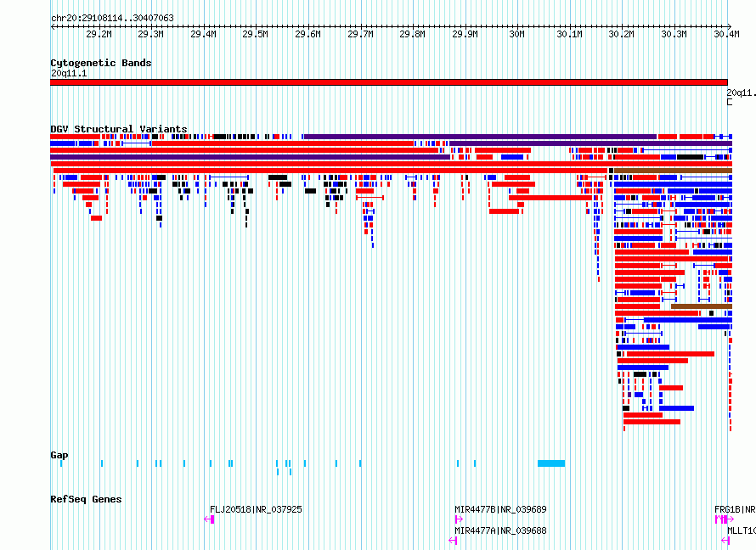Screen dimensions: 756x550
Task: Select the shorter brown variant bar in right cluster
Action: (x=702, y=306)
